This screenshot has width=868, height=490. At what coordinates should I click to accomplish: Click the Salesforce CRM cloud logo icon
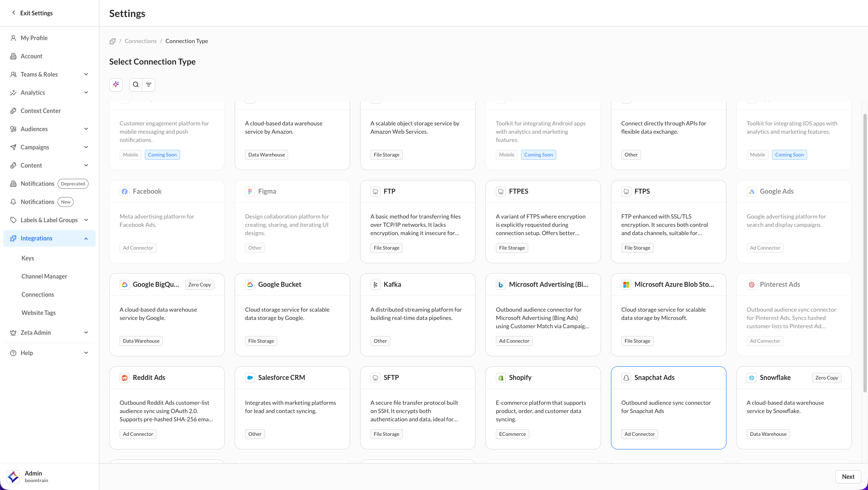[x=250, y=377]
